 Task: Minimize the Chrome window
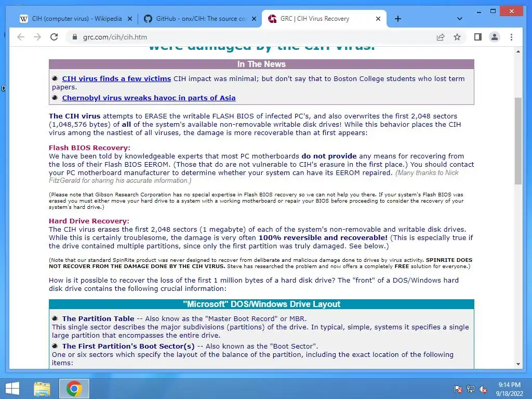point(478,11)
